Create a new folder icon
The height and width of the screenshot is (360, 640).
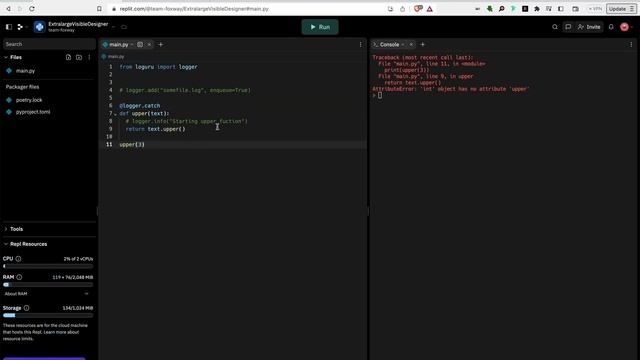79,57
